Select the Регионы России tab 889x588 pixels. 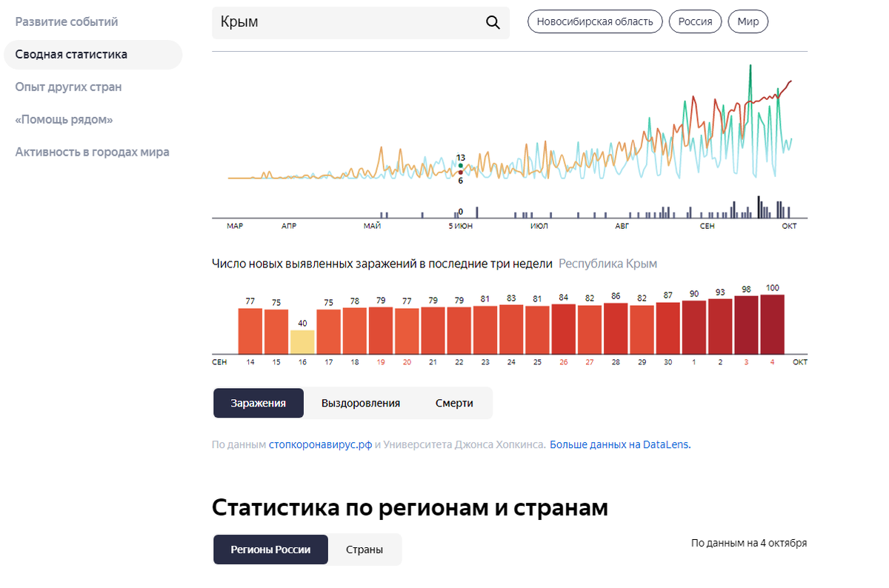coord(270,549)
